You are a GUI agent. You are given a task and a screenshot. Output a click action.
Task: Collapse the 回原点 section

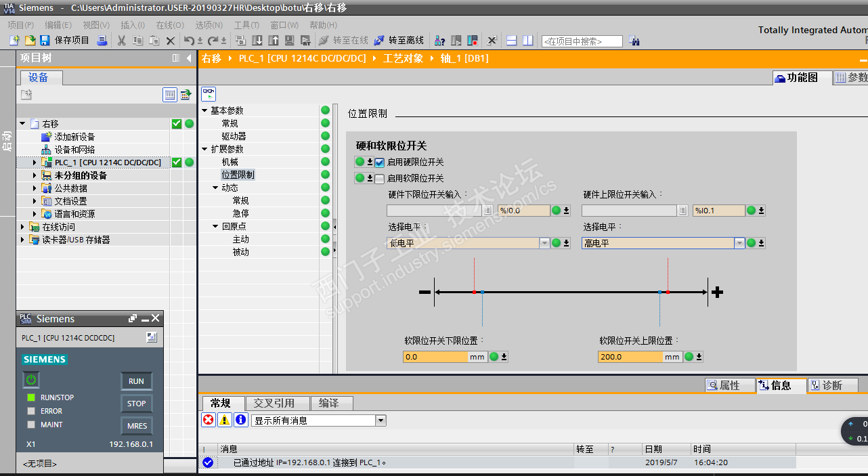click(215, 226)
